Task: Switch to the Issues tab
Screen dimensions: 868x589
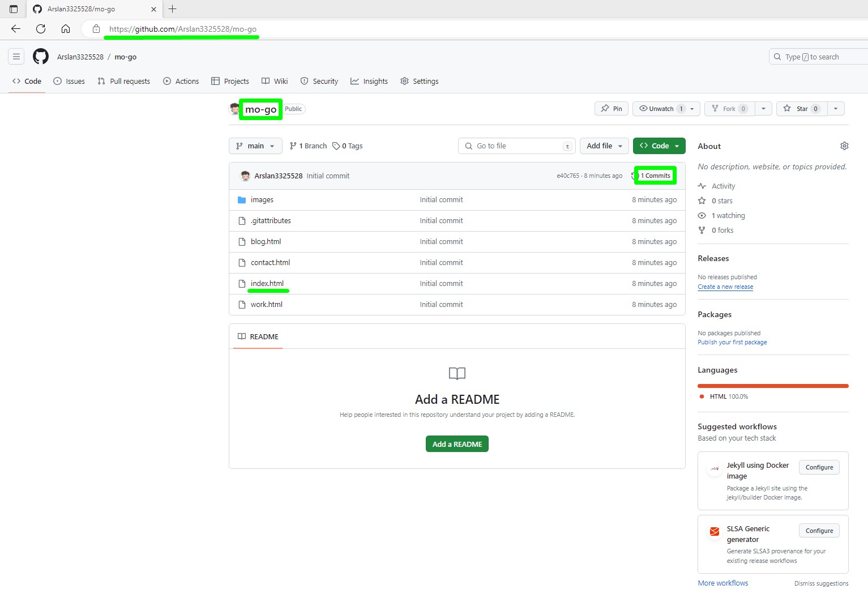Action: coord(69,82)
